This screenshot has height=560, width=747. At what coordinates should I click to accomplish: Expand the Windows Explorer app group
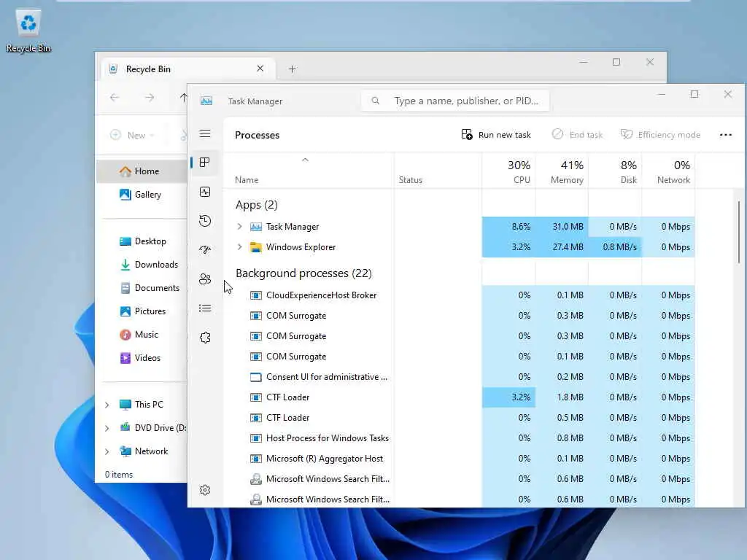point(239,247)
